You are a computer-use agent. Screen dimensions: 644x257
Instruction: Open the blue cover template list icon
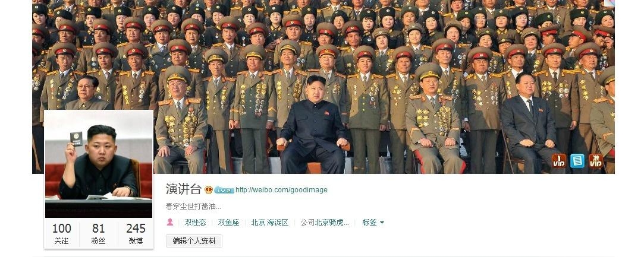pos(577,161)
